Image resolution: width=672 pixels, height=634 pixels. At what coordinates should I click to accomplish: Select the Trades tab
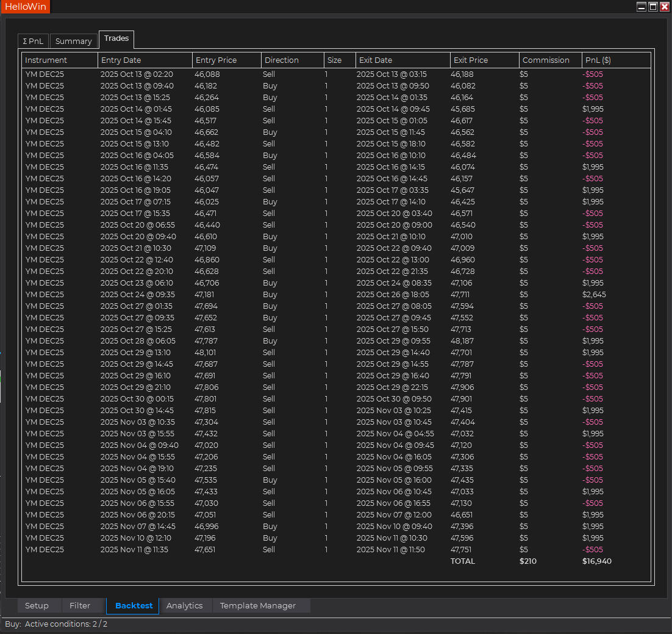116,38
